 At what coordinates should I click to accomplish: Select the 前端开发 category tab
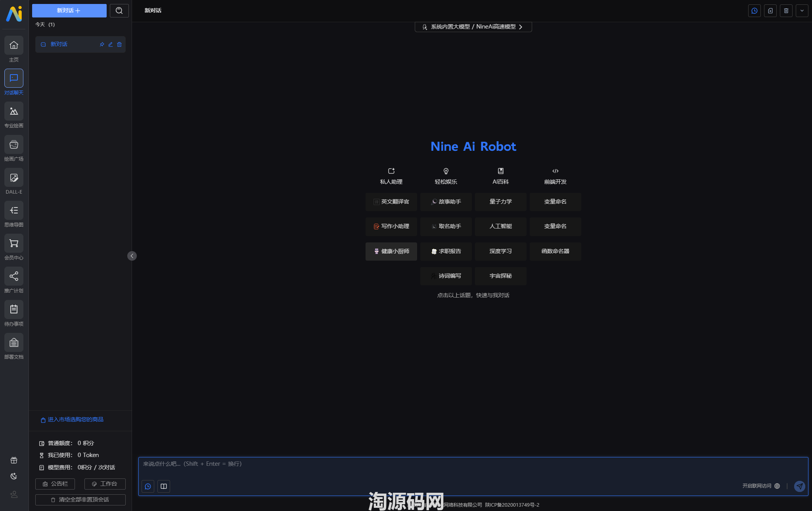click(555, 176)
